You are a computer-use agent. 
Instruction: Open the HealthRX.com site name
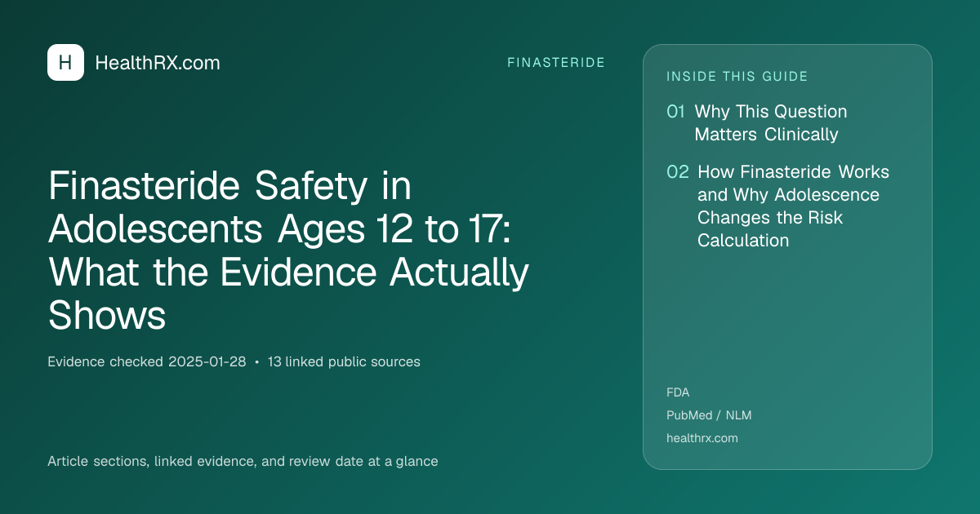pos(158,63)
